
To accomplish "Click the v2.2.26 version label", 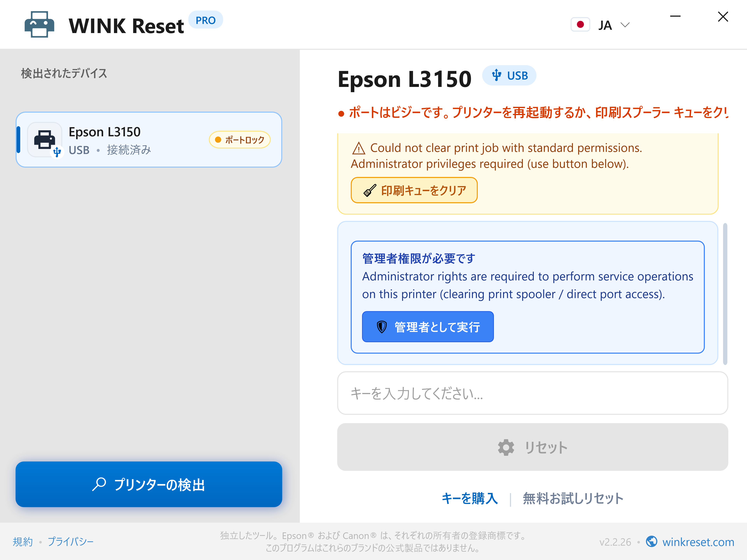I will (x=615, y=542).
